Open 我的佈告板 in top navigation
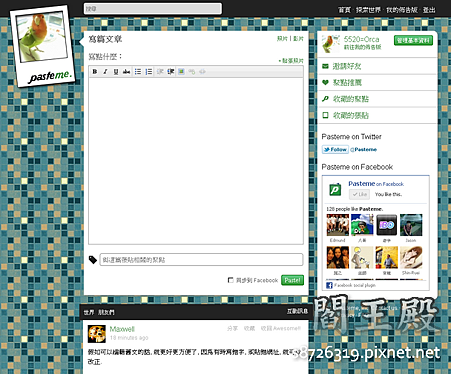451x374 pixels. click(402, 10)
